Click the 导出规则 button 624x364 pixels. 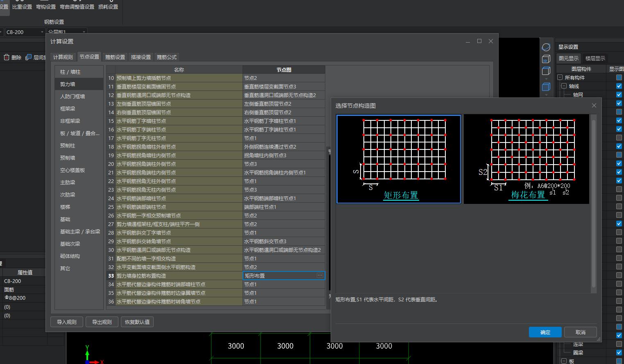(x=102, y=322)
